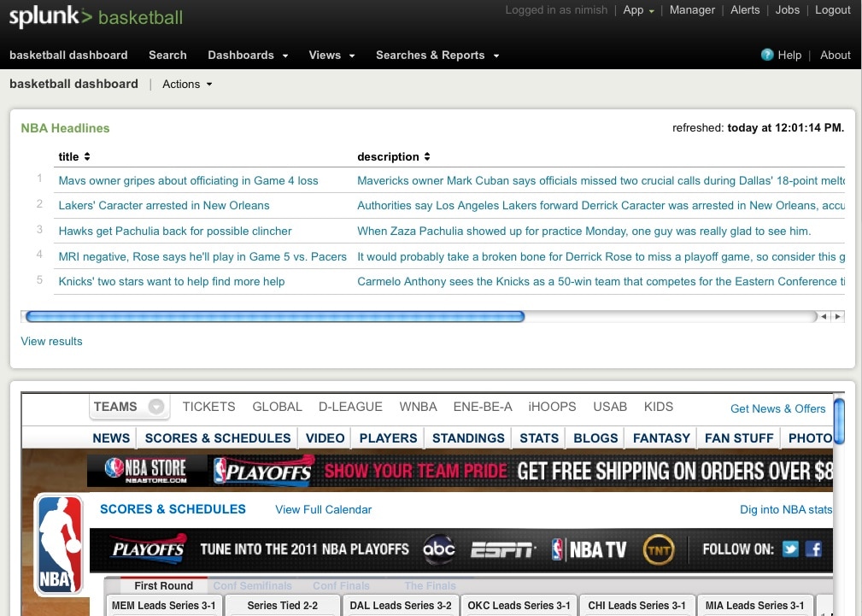Click the blue Help question-mark icon
The image size is (862, 616).
766,55
